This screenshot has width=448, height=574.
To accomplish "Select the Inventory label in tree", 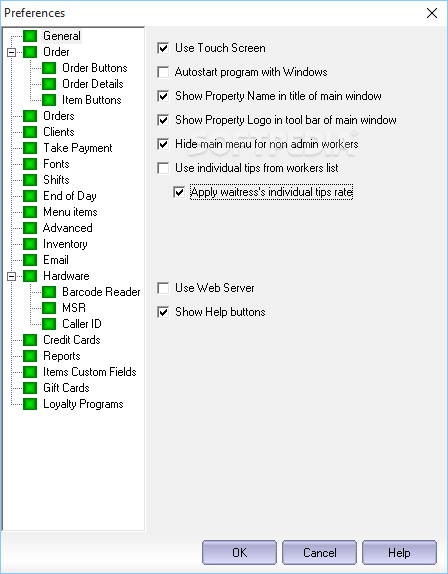I will [x=65, y=244].
